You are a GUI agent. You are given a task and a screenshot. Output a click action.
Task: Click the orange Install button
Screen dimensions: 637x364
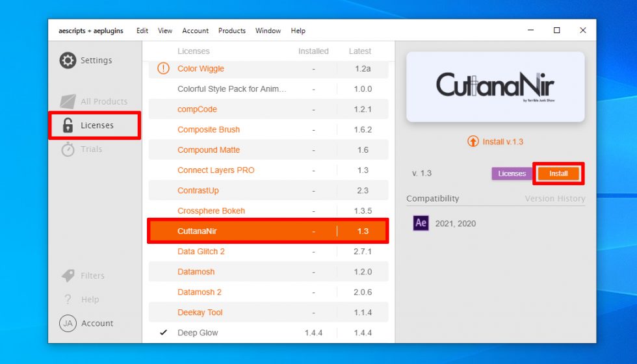(558, 174)
